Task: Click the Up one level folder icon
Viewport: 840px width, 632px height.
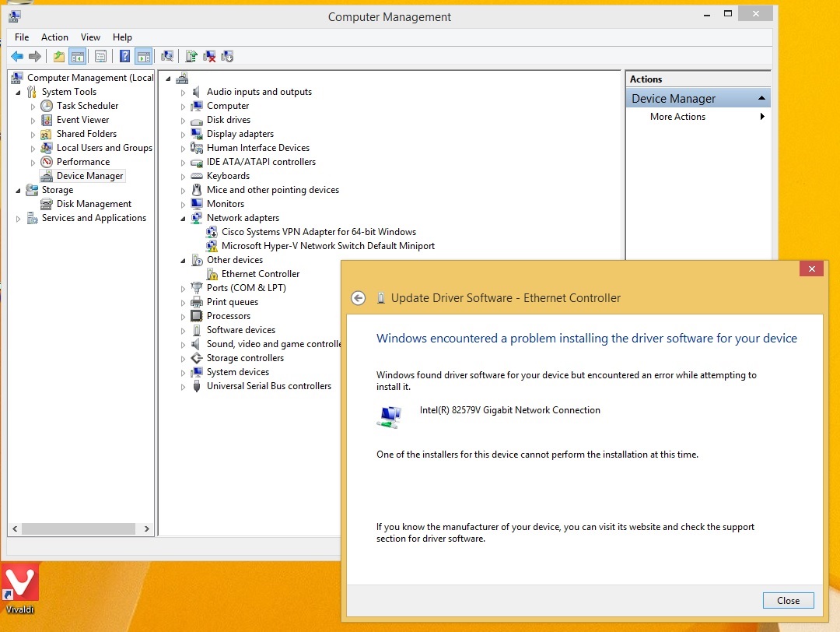Action: point(59,56)
